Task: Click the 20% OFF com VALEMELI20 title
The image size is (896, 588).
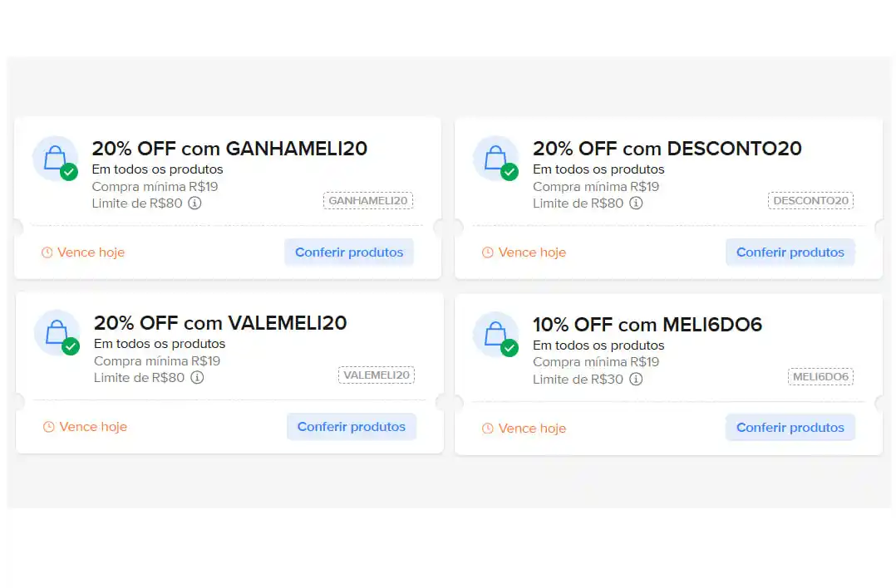Action: click(220, 323)
